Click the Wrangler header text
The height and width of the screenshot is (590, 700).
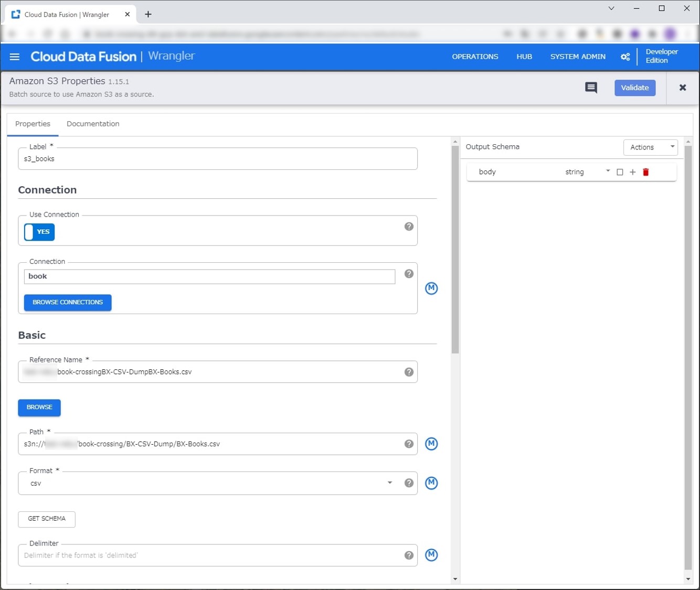pos(171,56)
